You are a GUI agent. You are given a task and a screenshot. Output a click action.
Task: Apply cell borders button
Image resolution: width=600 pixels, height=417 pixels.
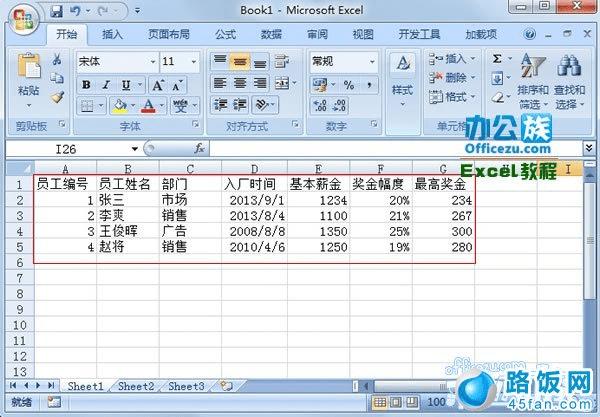pos(87,106)
